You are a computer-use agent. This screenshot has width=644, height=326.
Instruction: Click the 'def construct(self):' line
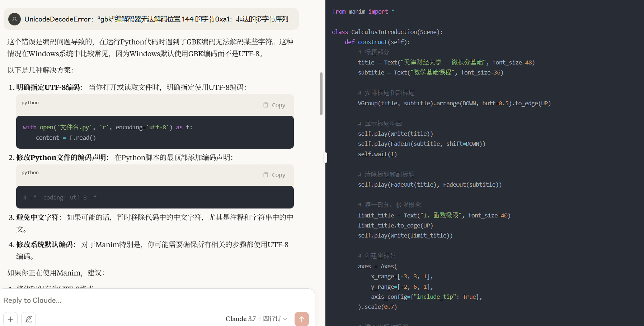377,42
